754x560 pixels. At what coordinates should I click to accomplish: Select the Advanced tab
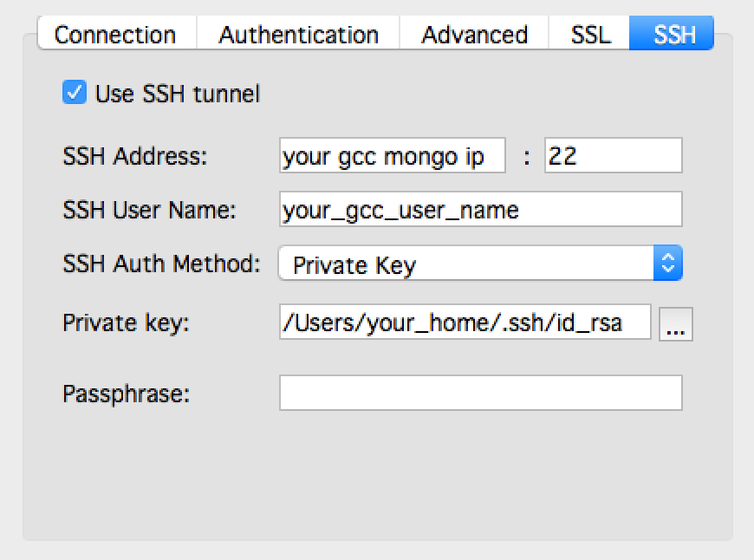(474, 35)
